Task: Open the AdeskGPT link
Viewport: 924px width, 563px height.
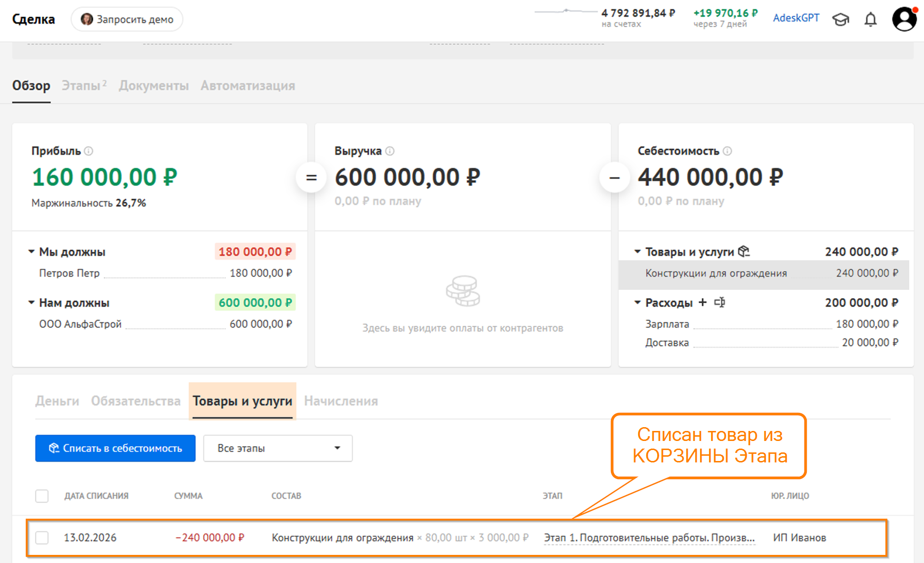Action: point(796,18)
